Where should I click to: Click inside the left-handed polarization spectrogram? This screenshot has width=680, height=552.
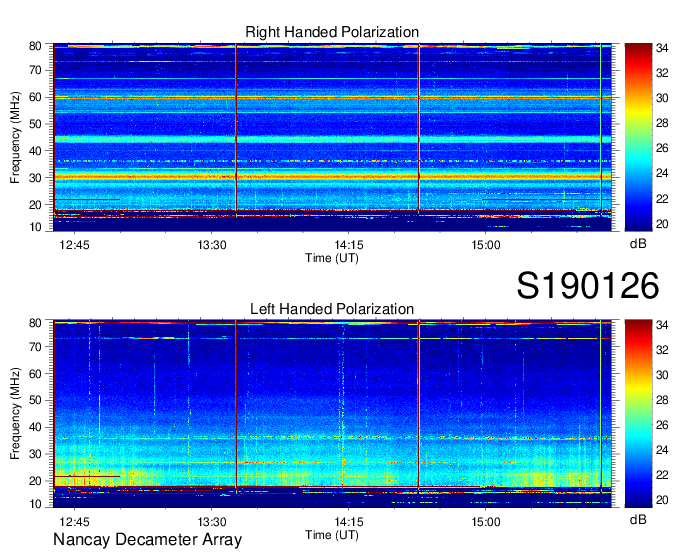pos(332,414)
